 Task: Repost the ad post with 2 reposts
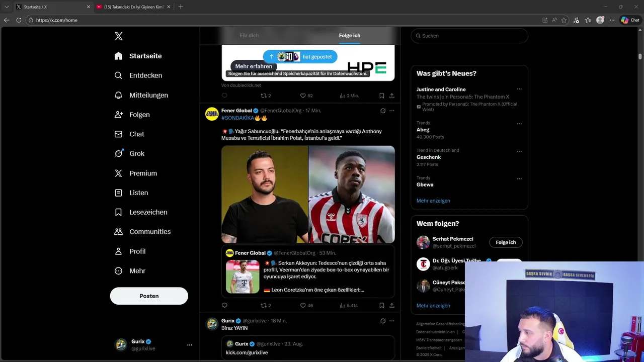[x=266, y=96]
